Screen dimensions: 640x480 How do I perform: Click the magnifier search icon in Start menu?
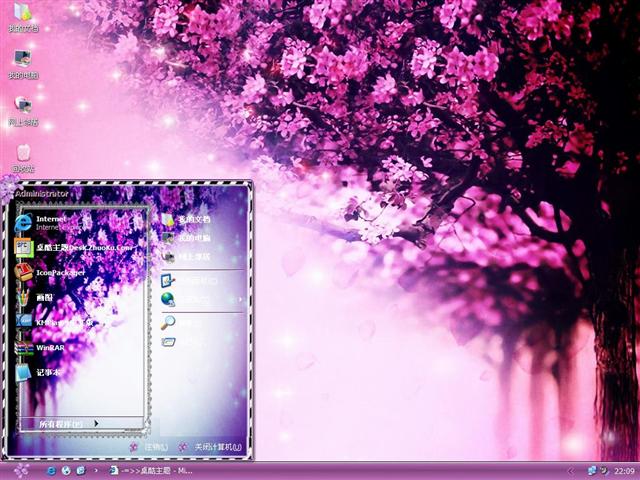[x=168, y=323]
